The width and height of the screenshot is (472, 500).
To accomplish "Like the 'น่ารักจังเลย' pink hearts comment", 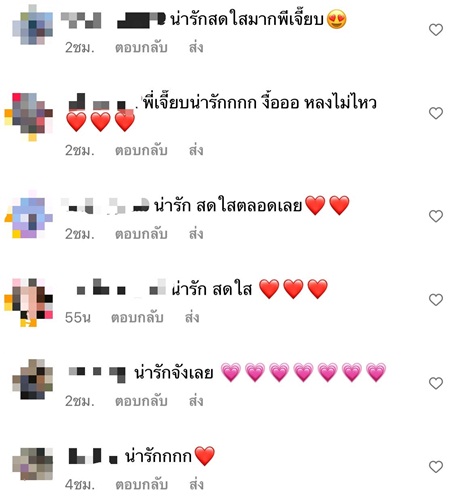I will [436, 383].
